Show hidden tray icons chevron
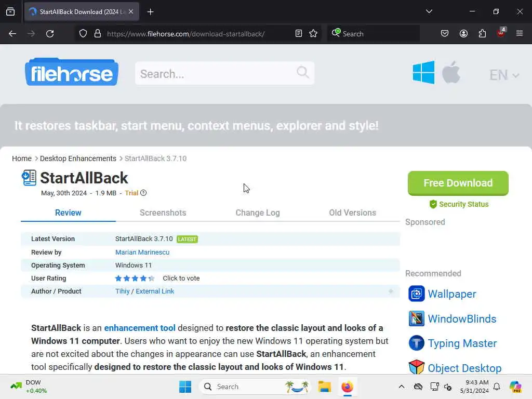The height and width of the screenshot is (399, 532). point(402,387)
